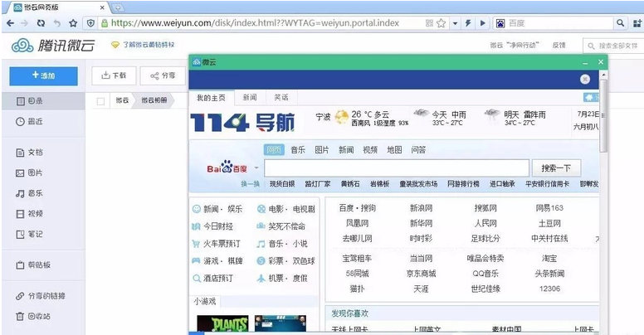The image size is (644, 335).
Task: Close the popup with the round X icon
Action: [585, 79]
